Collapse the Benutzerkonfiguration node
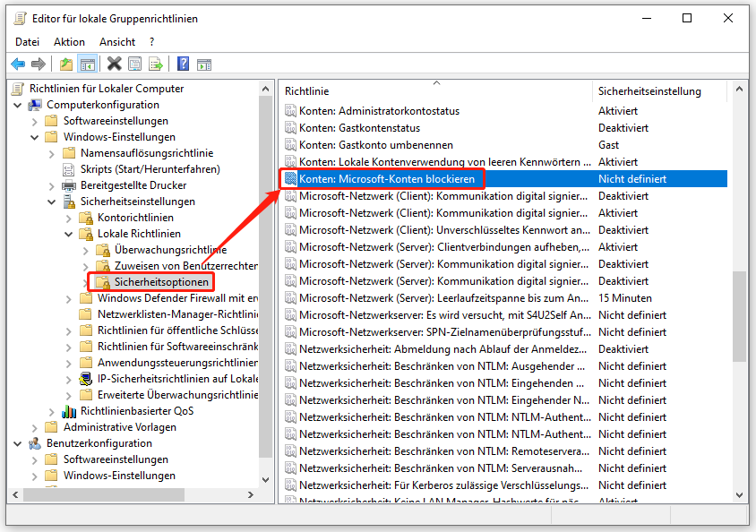This screenshot has width=756, height=532. click(18, 443)
